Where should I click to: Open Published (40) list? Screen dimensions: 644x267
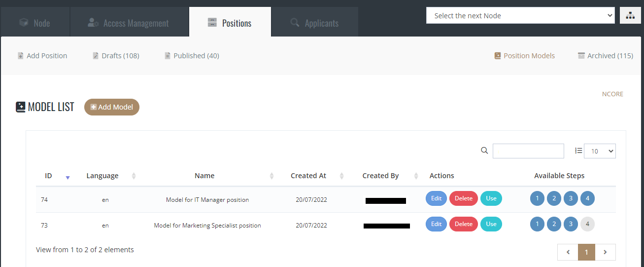192,56
